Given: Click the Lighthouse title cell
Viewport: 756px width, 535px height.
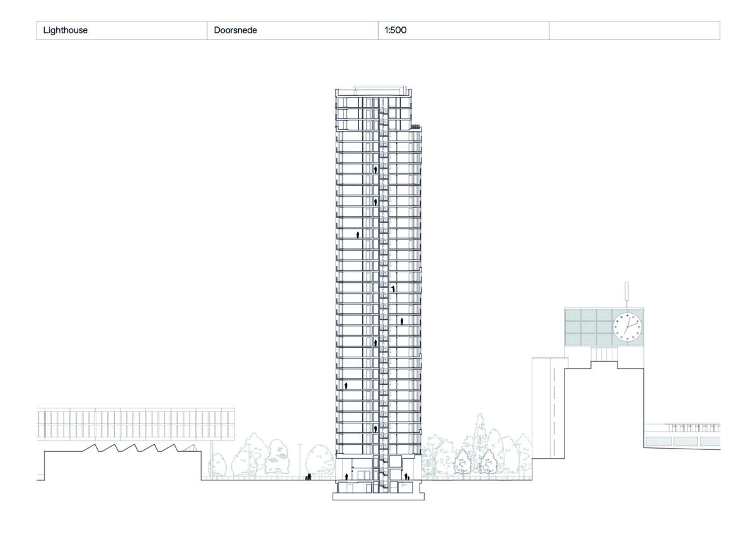Looking at the screenshot, I should point(121,30).
